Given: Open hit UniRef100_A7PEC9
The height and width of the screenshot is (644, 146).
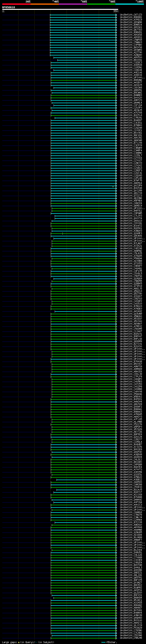Looking at the screenshot, I should [131, 20].
